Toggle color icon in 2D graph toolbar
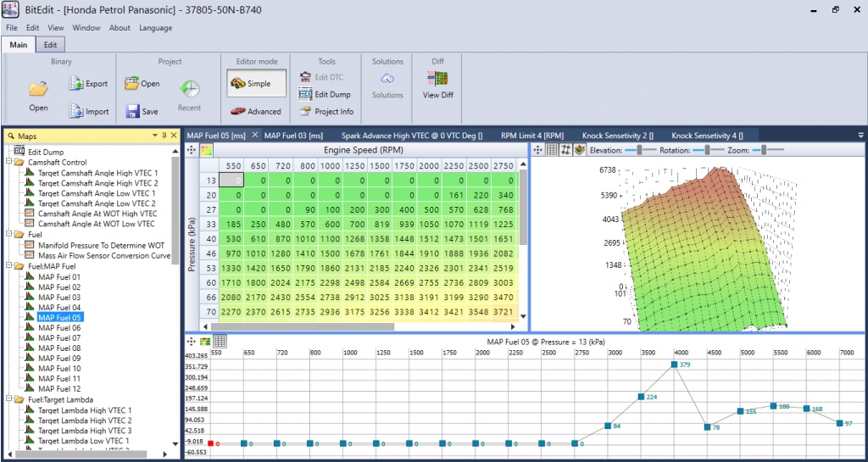This screenshot has width=868, height=462. 205,342
